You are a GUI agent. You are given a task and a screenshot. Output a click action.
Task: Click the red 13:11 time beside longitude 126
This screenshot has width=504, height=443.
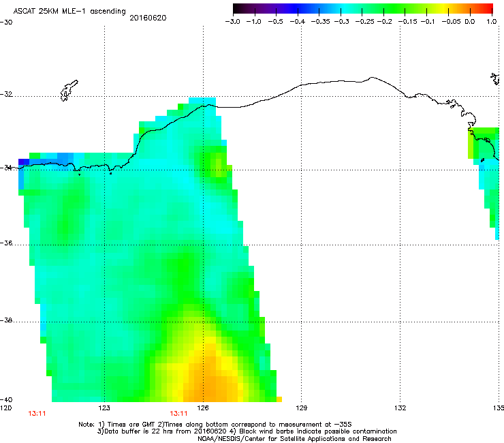click(x=178, y=414)
